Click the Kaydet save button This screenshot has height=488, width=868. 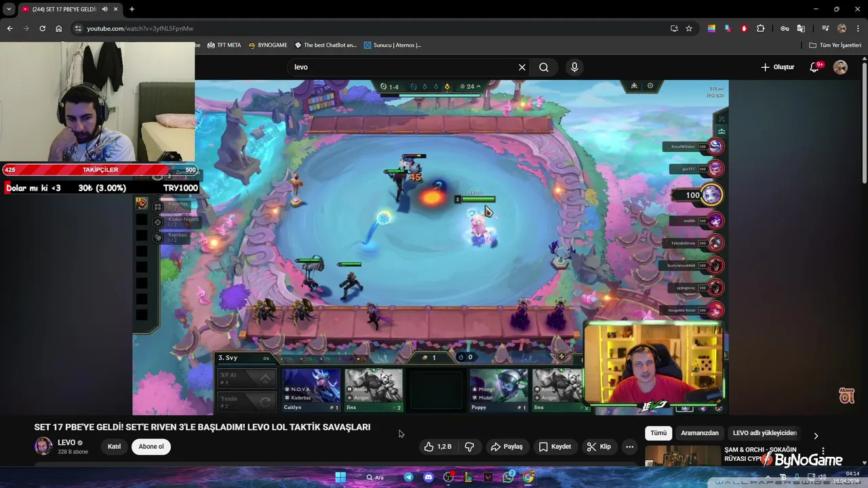coord(555,447)
